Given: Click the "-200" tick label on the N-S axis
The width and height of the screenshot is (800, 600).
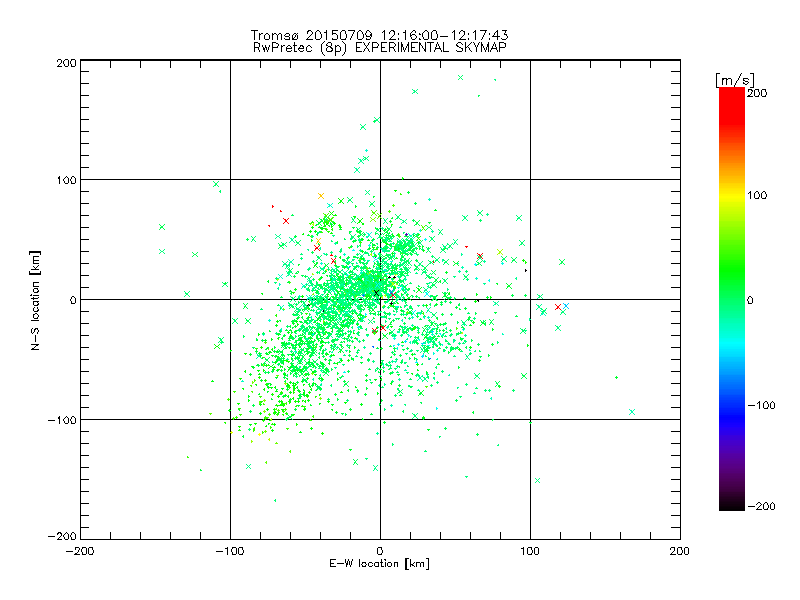Looking at the screenshot, I should [x=62, y=536].
